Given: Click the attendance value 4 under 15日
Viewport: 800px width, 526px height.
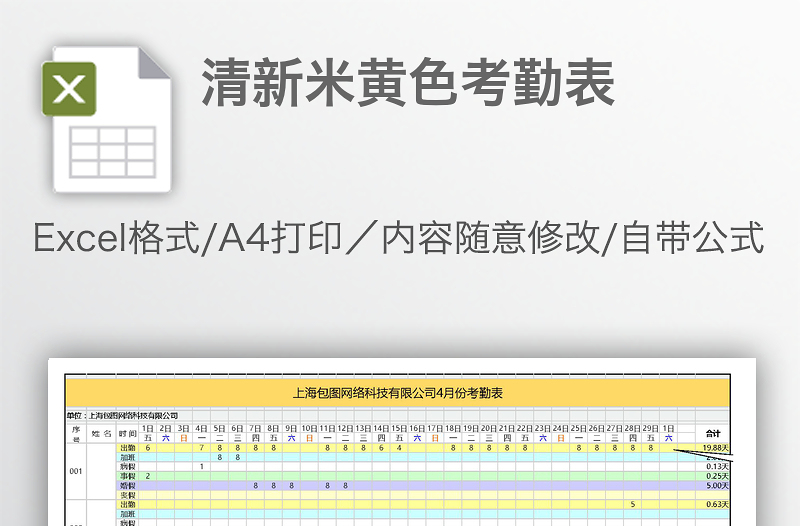Looking at the screenshot, I should [399, 448].
